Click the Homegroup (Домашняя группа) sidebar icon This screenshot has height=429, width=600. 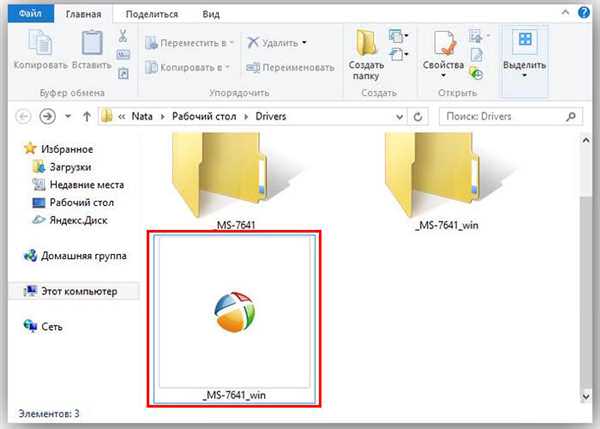(x=31, y=256)
